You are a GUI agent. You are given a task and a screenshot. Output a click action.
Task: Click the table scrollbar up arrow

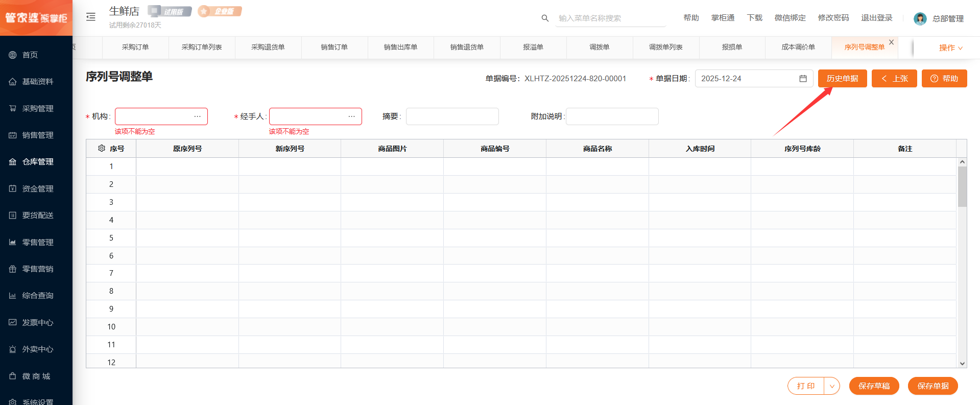tap(962, 162)
